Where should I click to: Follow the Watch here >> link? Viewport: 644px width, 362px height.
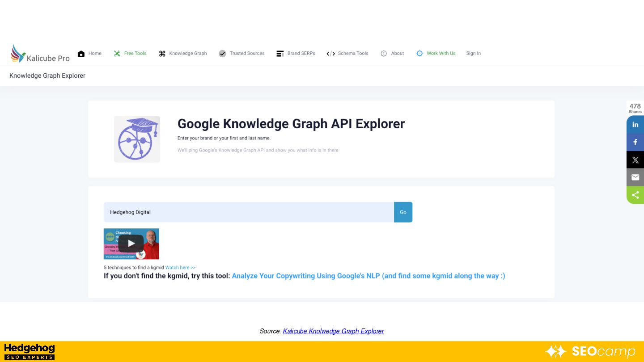point(180,267)
